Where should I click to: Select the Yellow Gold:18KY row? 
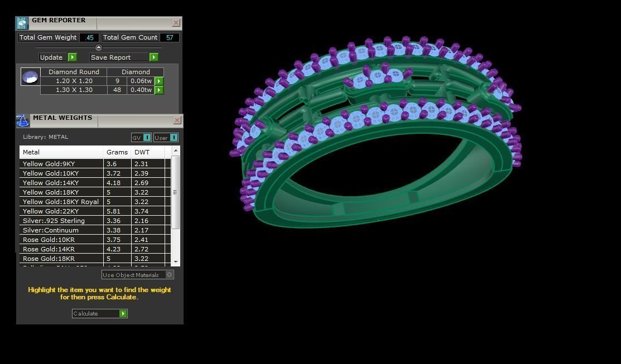click(95, 192)
